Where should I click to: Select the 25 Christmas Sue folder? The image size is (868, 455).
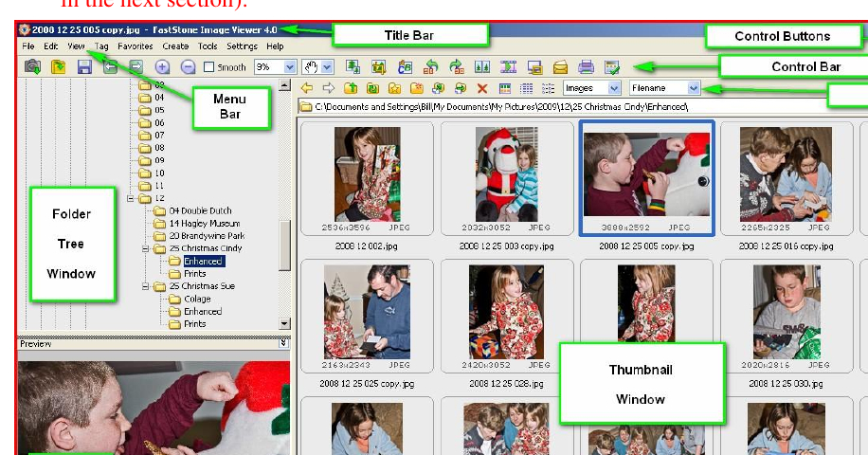202,286
